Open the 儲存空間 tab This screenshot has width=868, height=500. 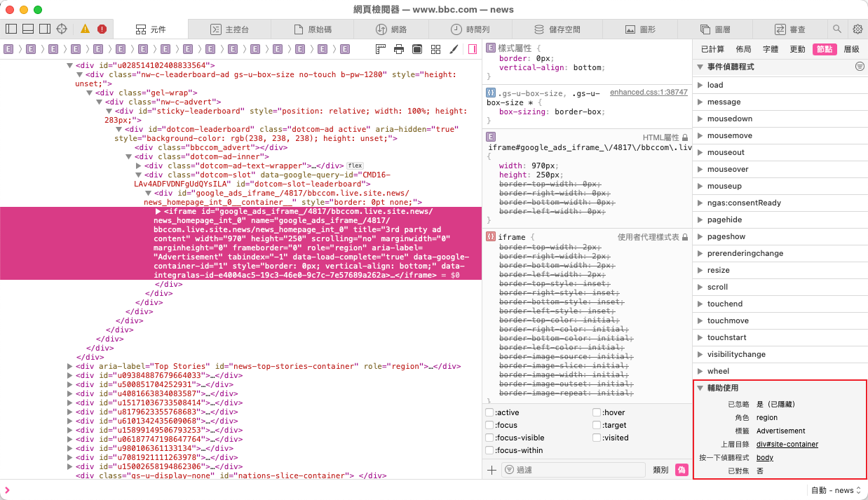pos(557,29)
